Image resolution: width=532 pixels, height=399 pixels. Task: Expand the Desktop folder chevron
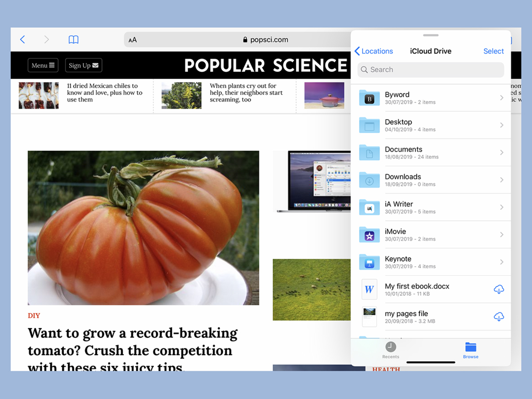point(501,125)
